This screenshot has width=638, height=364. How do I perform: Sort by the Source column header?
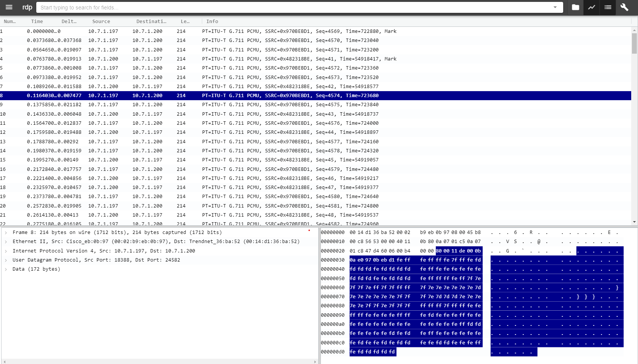pos(101,22)
